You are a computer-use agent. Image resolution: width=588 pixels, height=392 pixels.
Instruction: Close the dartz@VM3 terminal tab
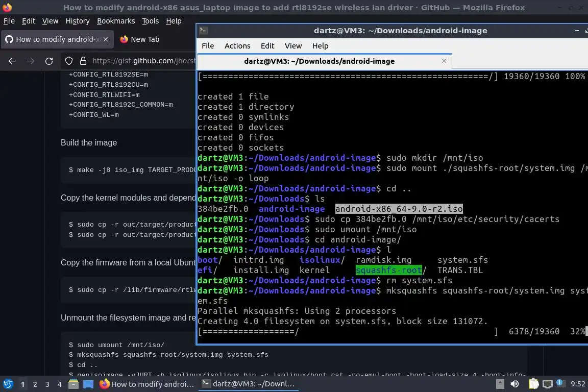[444, 61]
